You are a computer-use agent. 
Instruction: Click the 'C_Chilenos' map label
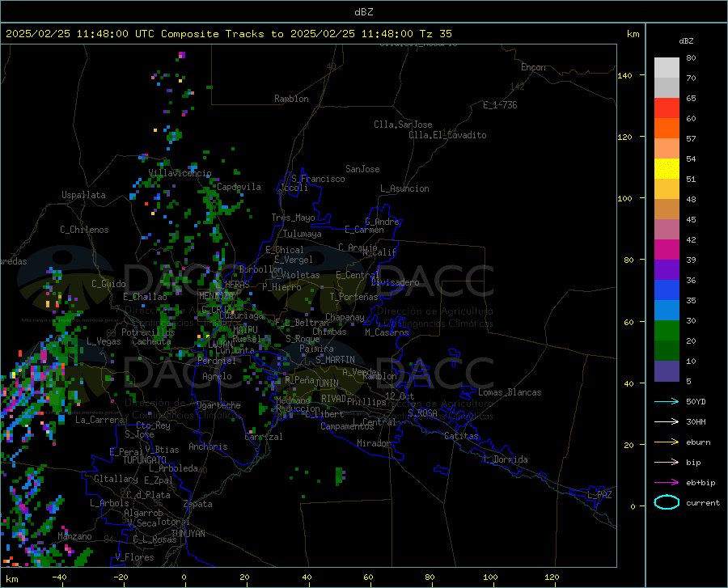click(x=84, y=230)
